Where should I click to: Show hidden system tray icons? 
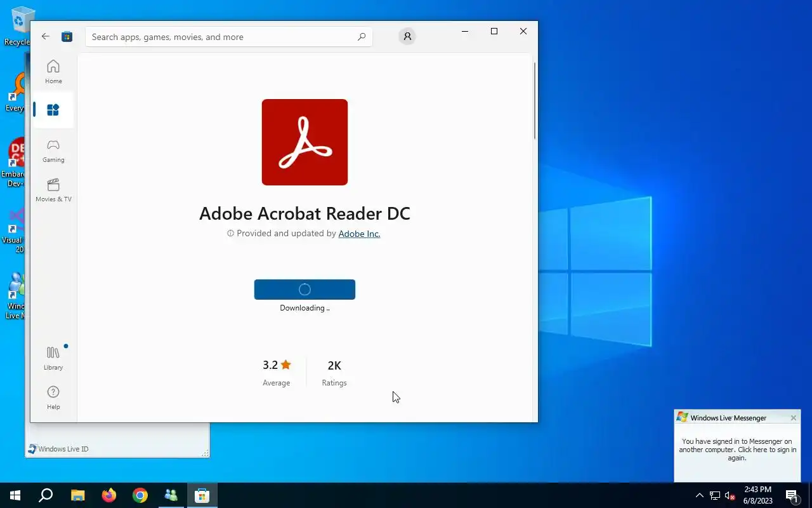click(699, 495)
